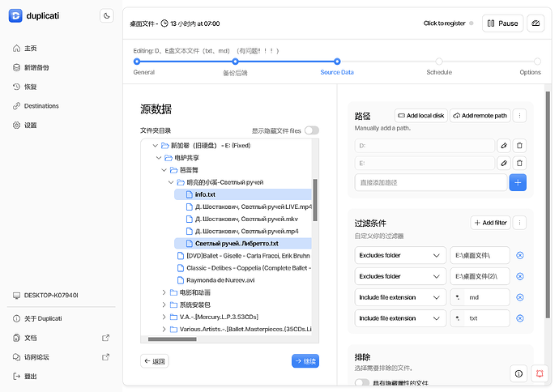Click 继续 continue button
Viewport: 559px width, 392px height.
click(x=305, y=361)
